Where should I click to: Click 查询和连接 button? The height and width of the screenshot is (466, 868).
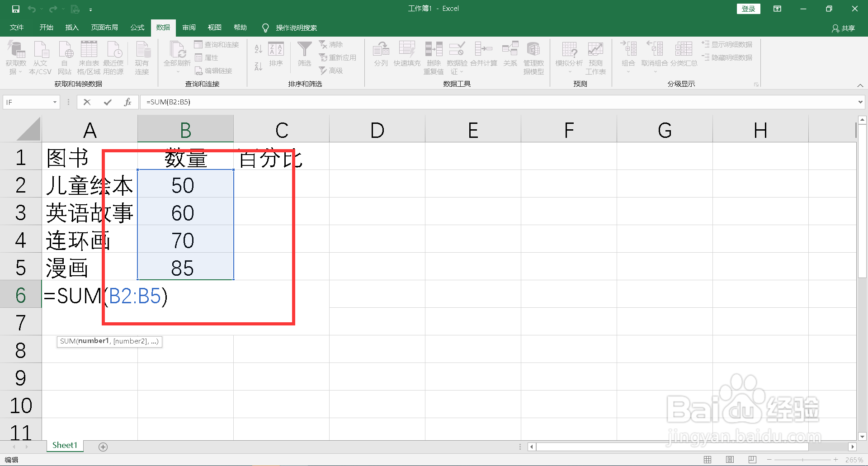click(217, 44)
